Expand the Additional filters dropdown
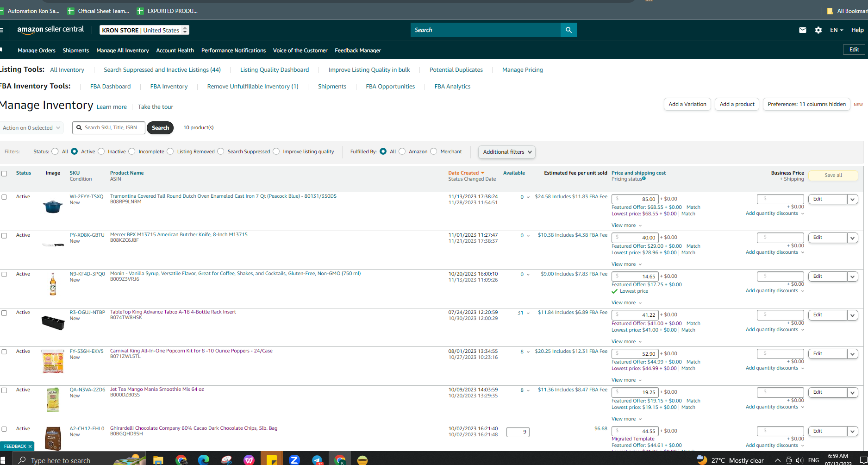Screen dimensions: 868x465 [507, 152]
